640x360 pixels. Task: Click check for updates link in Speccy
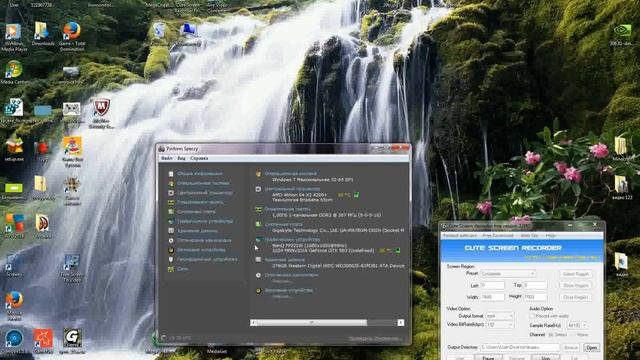(375, 338)
